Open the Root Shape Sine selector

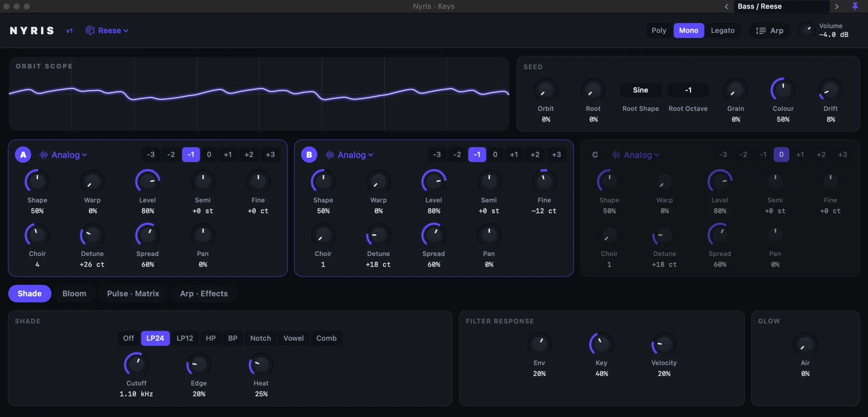click(x=640, y=90)
